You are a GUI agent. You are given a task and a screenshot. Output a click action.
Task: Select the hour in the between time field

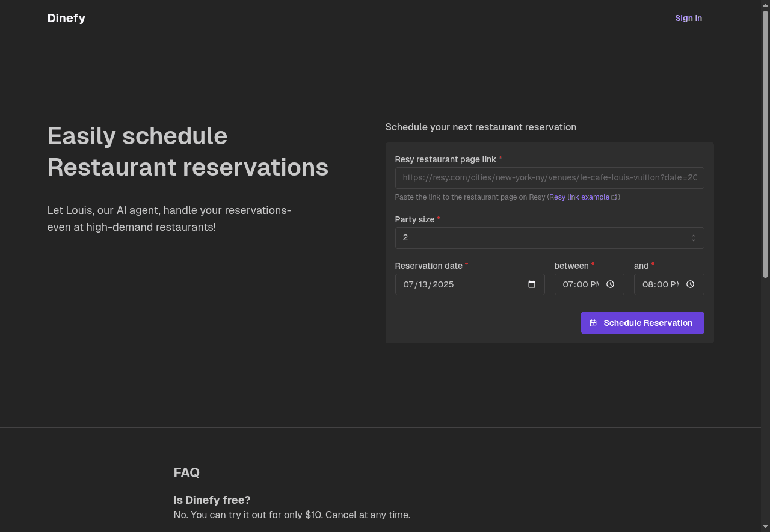[x=568, y=284]
